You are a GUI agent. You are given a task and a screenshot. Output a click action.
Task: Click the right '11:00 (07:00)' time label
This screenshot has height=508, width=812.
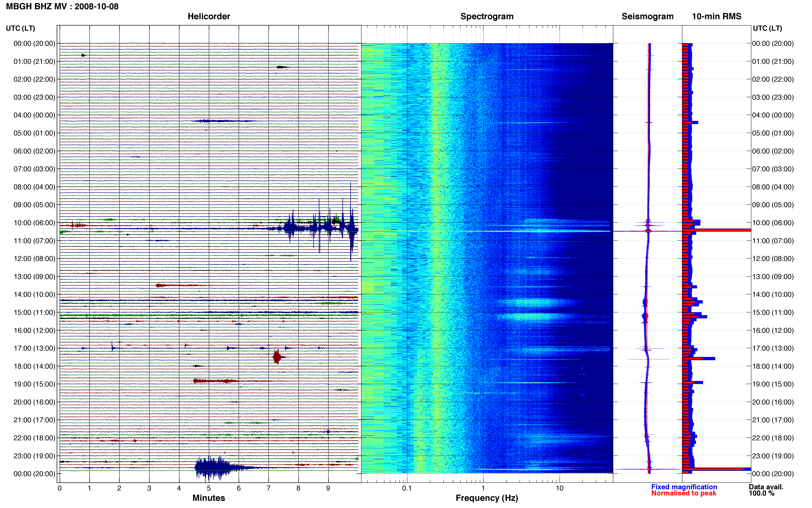[x=773, y=241]
